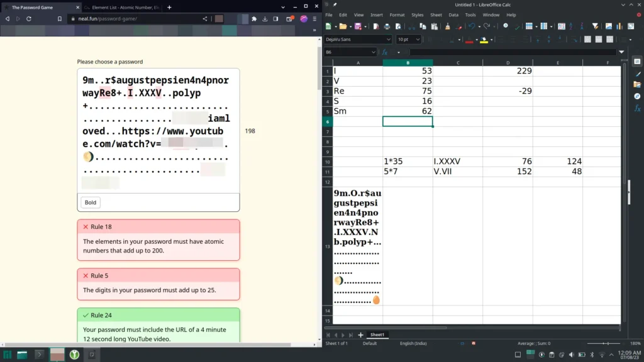
Task: Open the File menu in Calc
Action: (328, 15)
